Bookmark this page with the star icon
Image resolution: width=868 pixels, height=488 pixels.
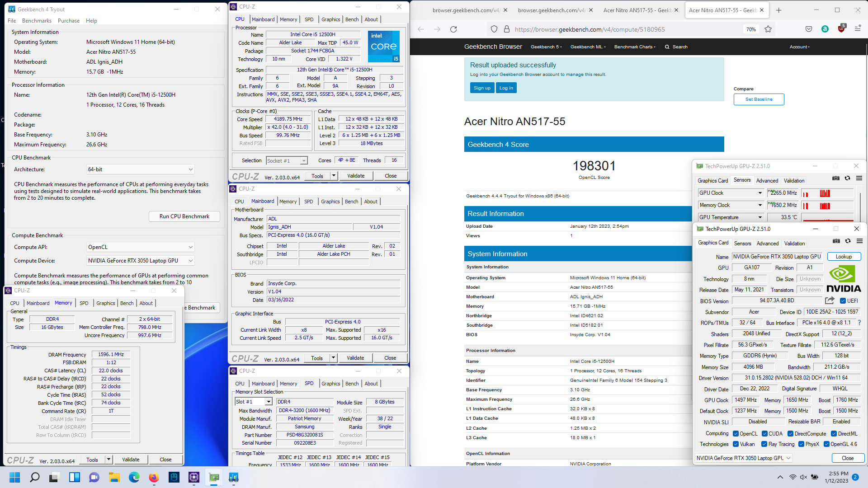click(768, 29)
